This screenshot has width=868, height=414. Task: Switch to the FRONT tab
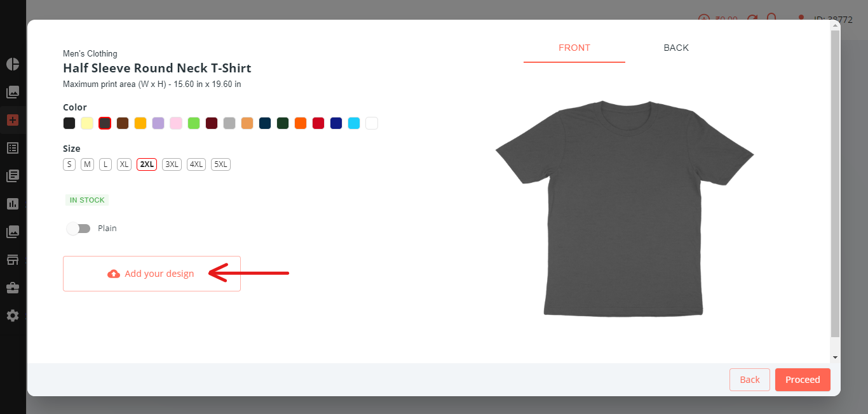574,48
